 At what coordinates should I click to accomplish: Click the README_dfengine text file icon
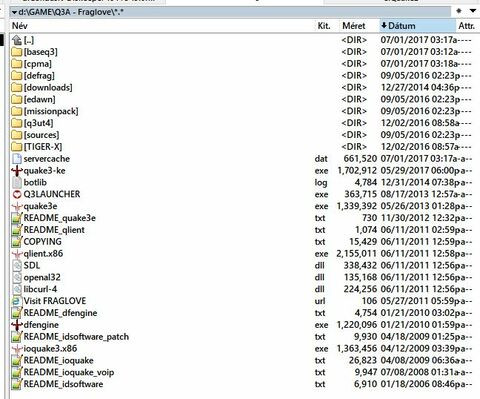pos(17,313)
